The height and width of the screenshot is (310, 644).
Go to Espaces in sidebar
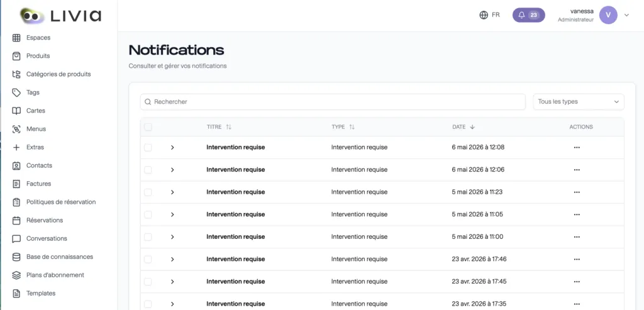coord(38,38)
